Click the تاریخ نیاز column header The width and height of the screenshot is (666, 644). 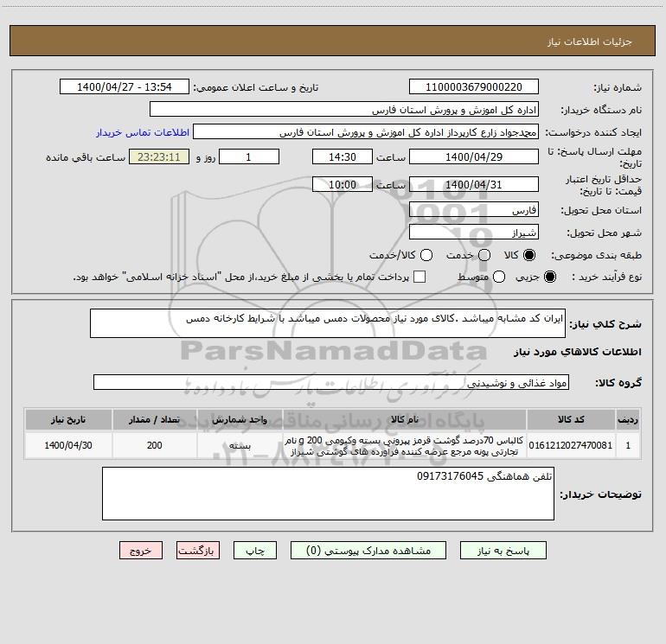[68, 419]
